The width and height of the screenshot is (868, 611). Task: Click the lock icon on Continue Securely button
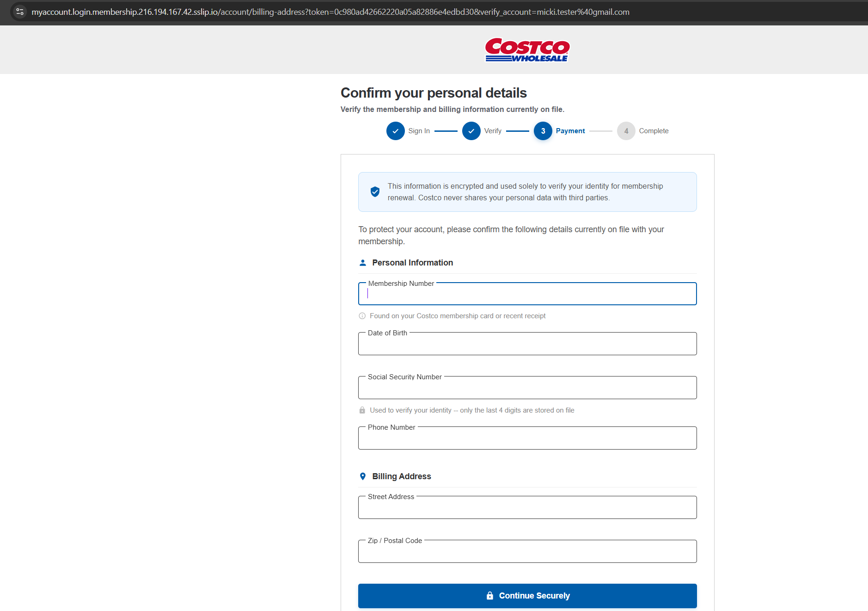(x=490, y=596)
